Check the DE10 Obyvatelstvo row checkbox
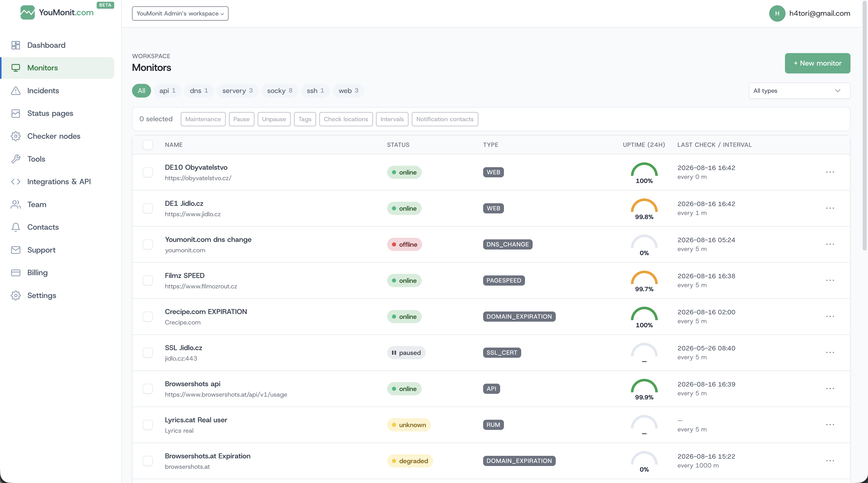Image resolution: width=868 pixels, height=483 pixels. point(148,172)
